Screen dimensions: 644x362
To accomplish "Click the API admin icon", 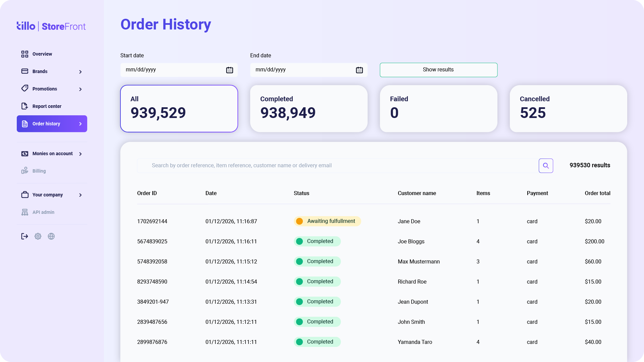I will point(25,212).
